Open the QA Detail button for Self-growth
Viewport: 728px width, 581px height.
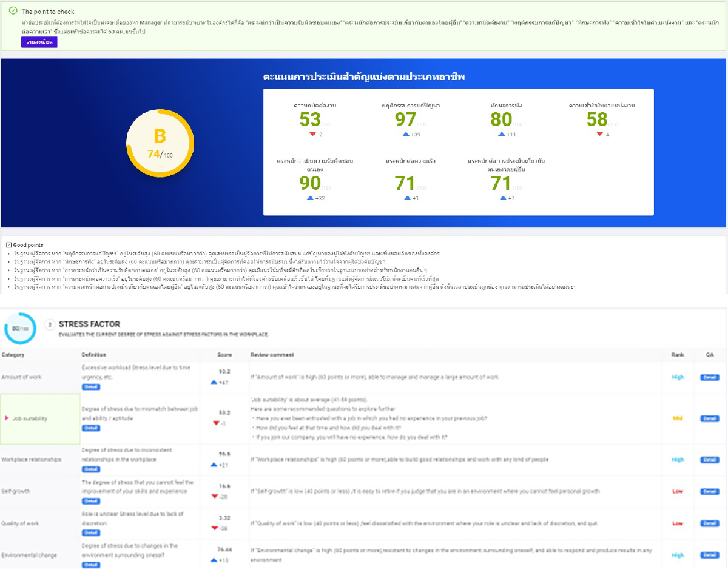pyautogui.click(x=709, y=491)
